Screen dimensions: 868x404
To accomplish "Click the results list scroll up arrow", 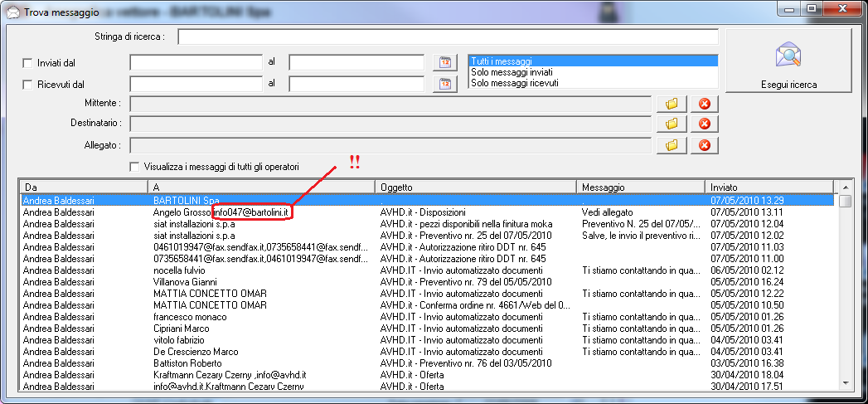I will [845, 187].
